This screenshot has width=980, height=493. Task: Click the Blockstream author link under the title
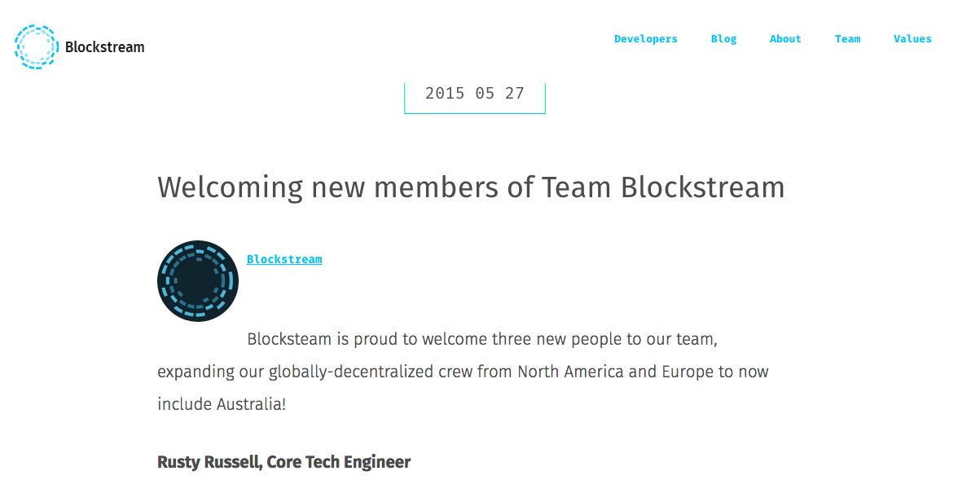[x=284, y=259]
